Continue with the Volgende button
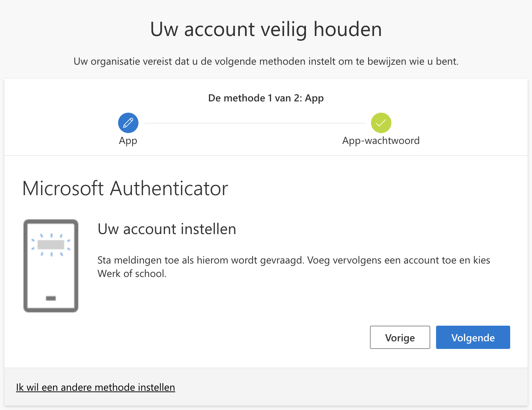The height and width of the screenshot is (410, 532). coord(473,337)
